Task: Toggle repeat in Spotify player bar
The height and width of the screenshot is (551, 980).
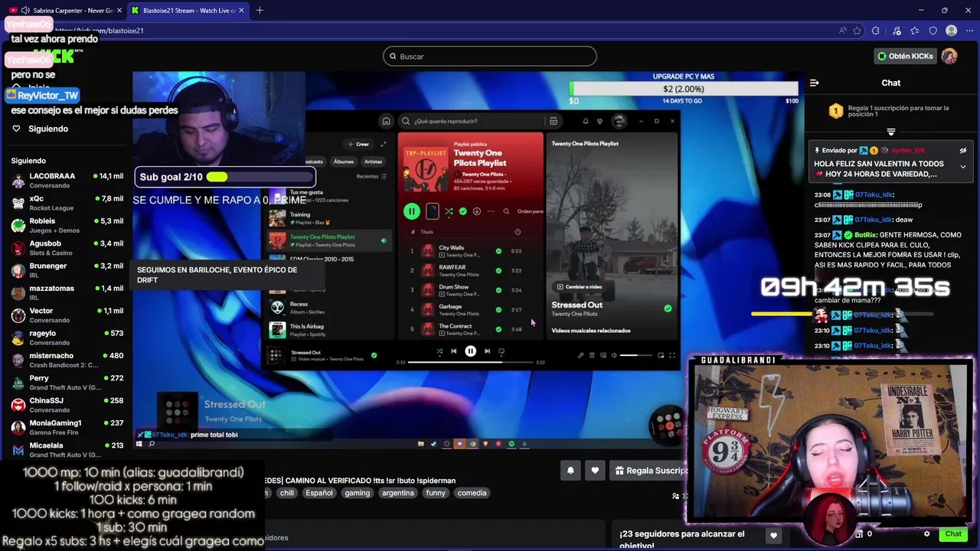Action: [501, 351]
